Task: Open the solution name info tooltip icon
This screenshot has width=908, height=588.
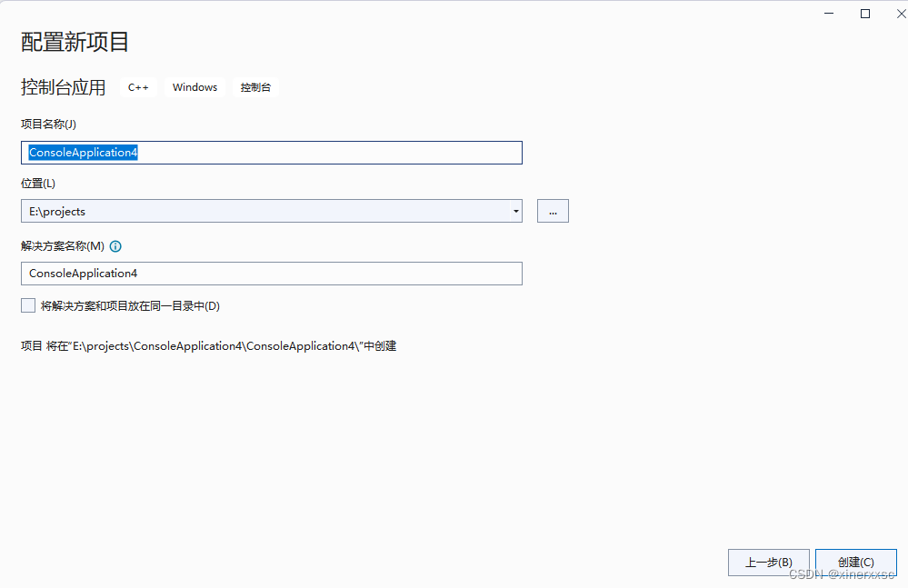Action: pos(115,245)
